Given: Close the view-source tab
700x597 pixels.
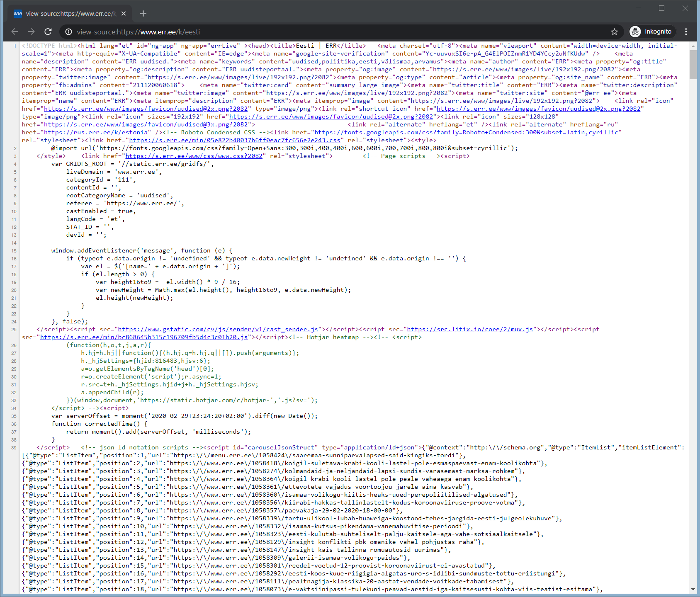Looking at the screenshot, I should pos(124,14).
